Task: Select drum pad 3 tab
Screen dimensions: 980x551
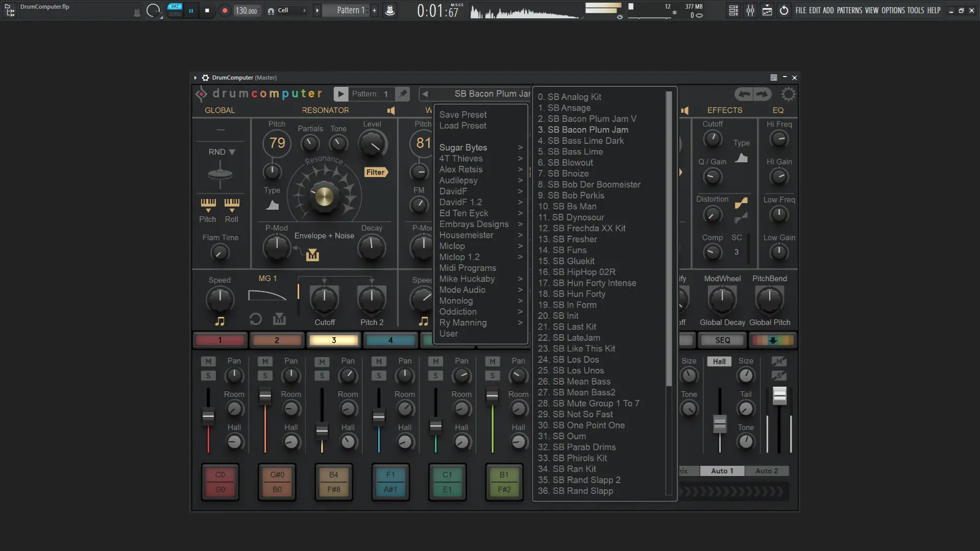Action: (334, 340)
